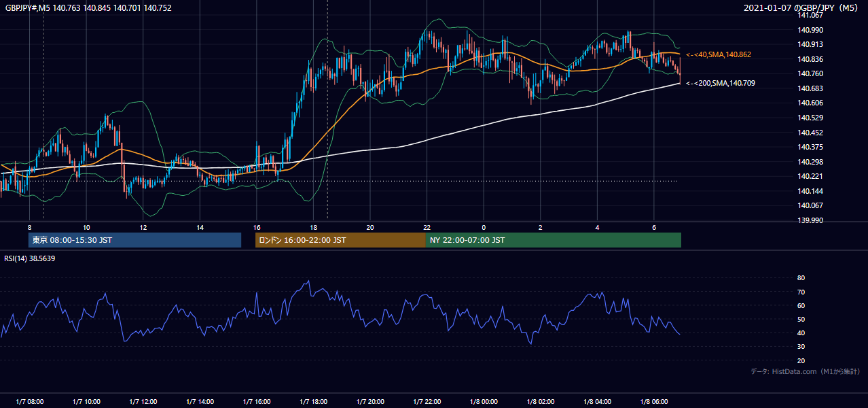This screenshot has width=868, height=408.
Task: Click the NY 22:00-07:00 JST session bar
Action: (x=554, y=240)
